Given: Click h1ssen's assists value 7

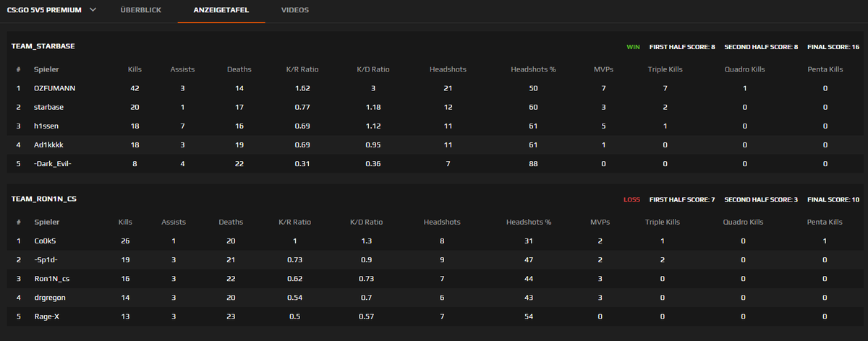Looking at the screenshot, I should (x=182, y=126).
